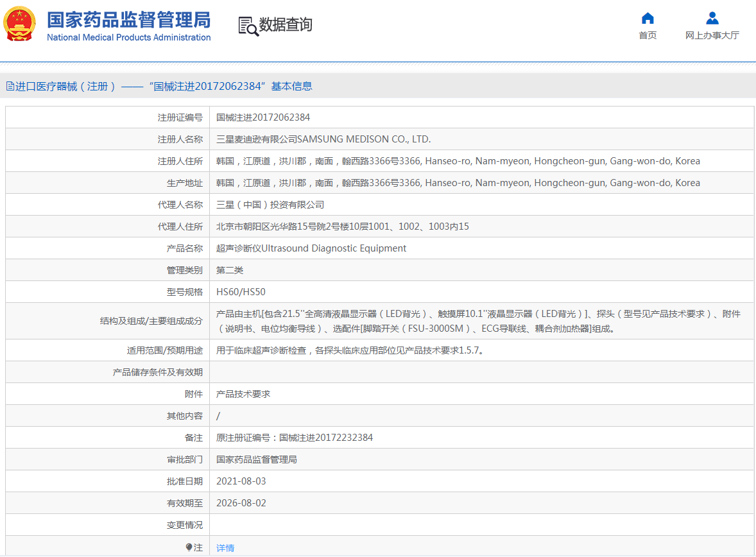This screenshot has width=756, height=557.
Task: Select the HS60/HS50 model value
Action: pos(241,292)
